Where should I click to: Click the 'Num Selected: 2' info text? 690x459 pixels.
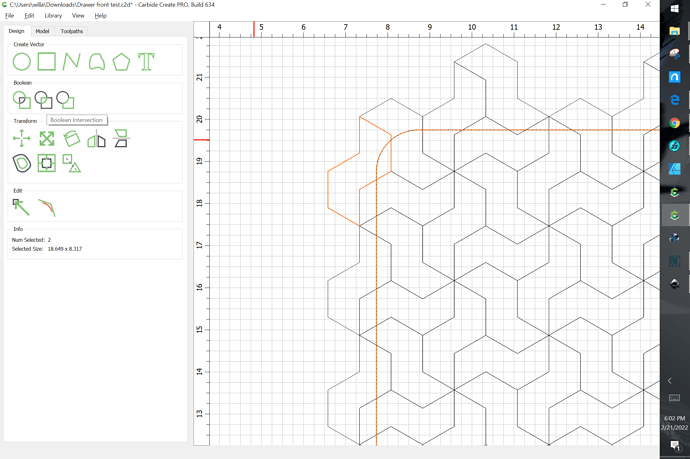click(x=31, y=240)
